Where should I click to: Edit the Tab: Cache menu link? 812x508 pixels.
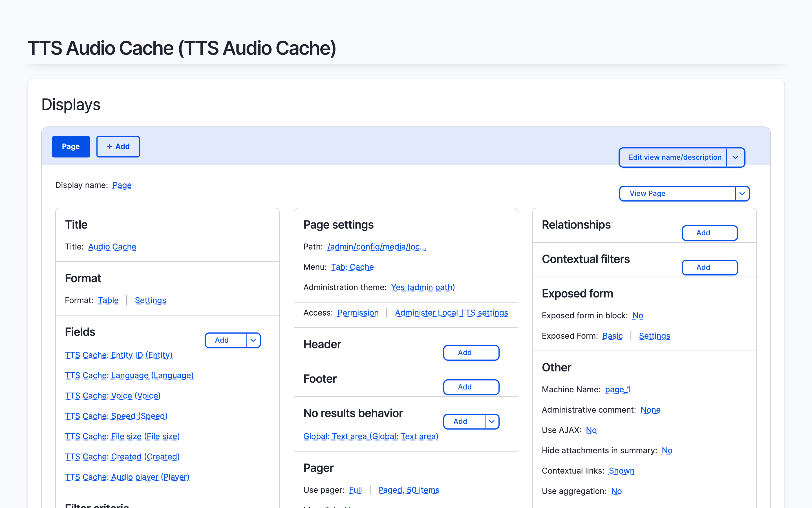coord(352,267)
